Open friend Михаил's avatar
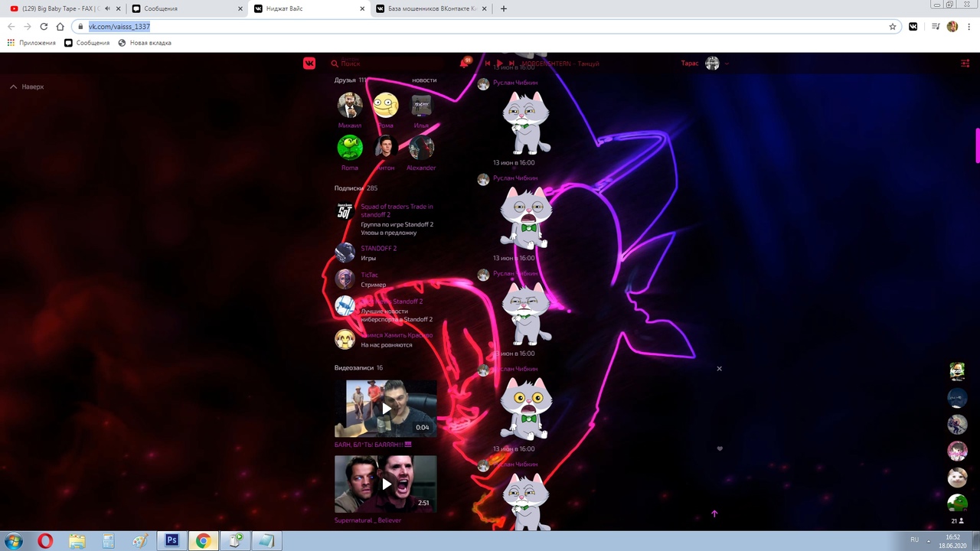980x551 pixels. coord(350,106)
